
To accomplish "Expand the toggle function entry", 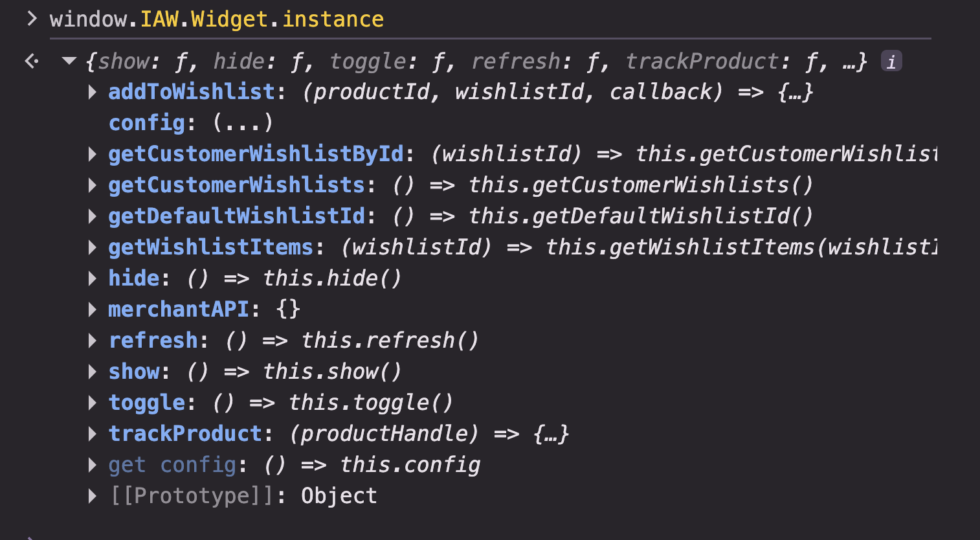I will [x=93, y=403].
